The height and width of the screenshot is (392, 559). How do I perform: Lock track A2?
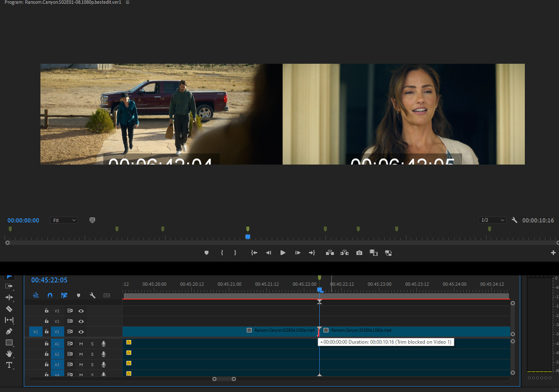click(47, 354)
